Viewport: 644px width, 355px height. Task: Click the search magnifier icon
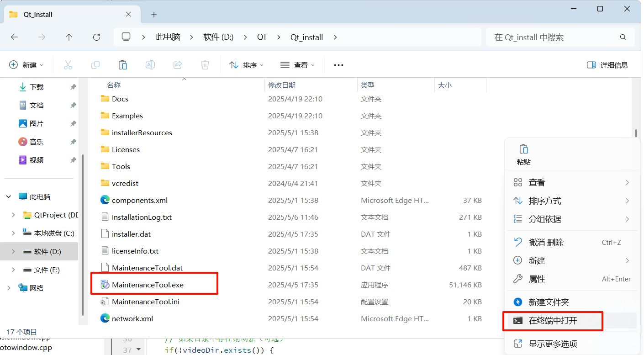[x=623, y=37]
